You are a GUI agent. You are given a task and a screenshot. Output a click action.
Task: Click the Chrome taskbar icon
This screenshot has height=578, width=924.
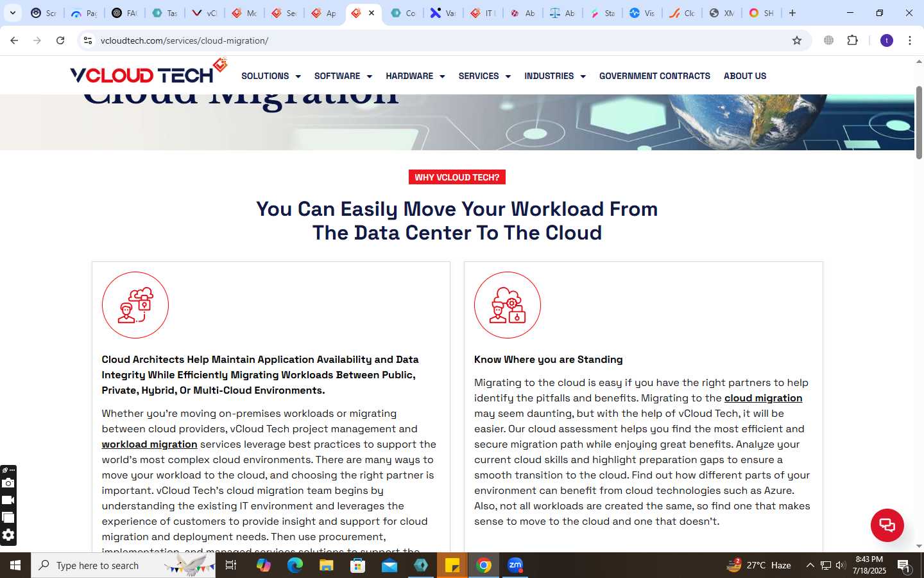tap(484, 565)
